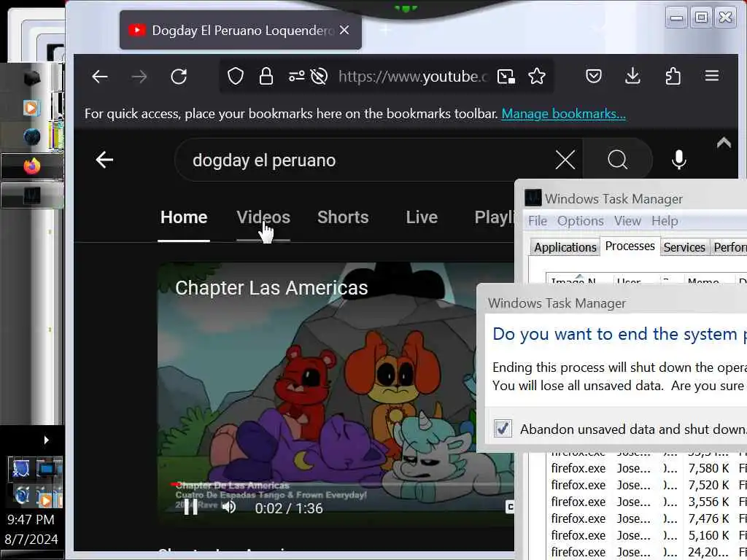Screen dimensions: 747x560
Task: Open the dark cube taskbar icon
Action: pos(31,78)
